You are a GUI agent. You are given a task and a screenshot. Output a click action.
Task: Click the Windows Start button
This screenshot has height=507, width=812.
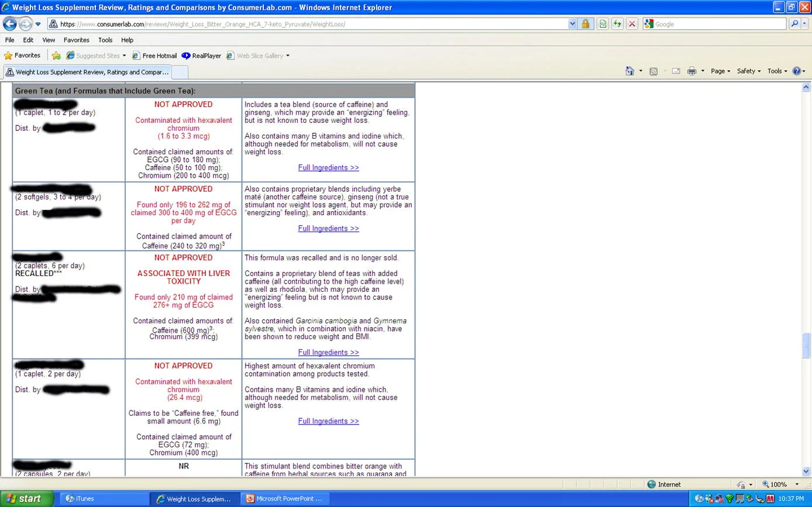[x=27, y=499]
